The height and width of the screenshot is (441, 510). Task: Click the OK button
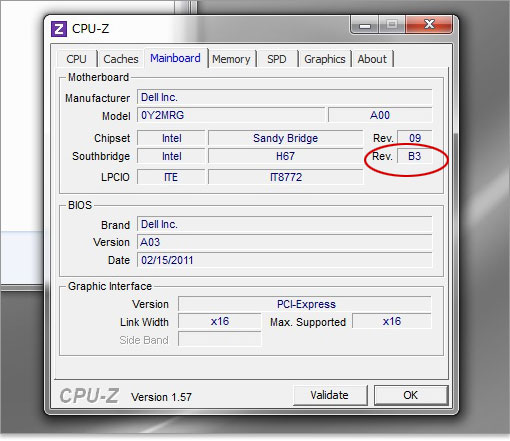410,395
